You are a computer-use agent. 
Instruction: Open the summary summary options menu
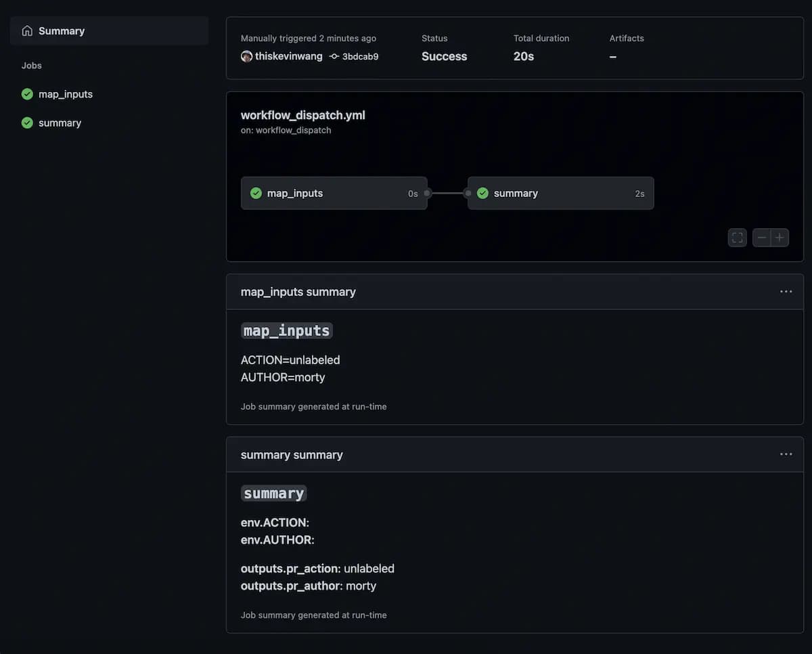point(786,454)
